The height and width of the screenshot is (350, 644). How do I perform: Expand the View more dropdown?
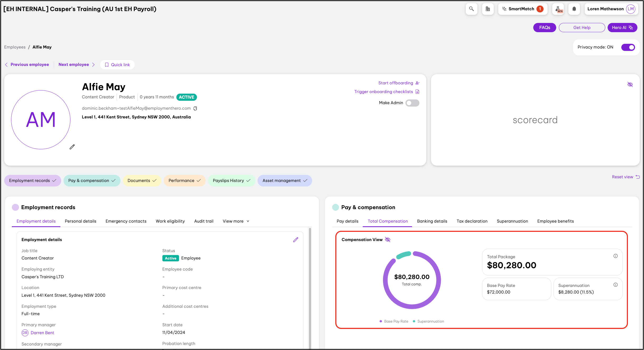236,221
